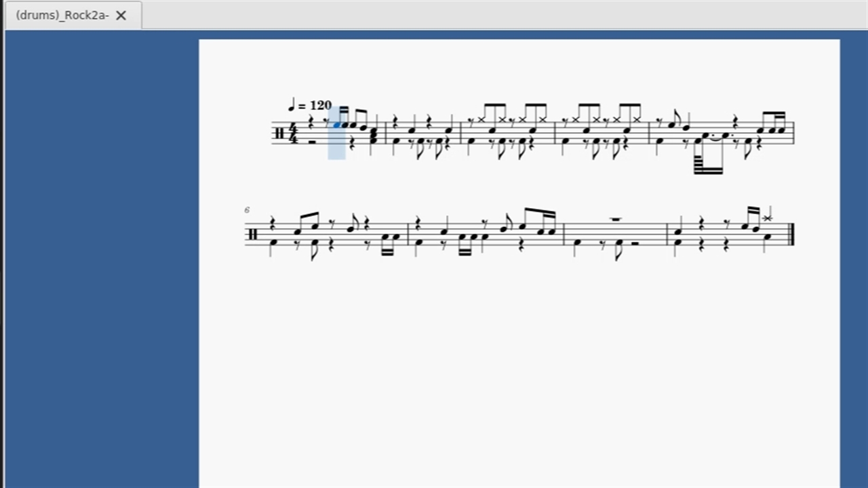Select the blue highlighted note in measure one

[x=337, y=125]
